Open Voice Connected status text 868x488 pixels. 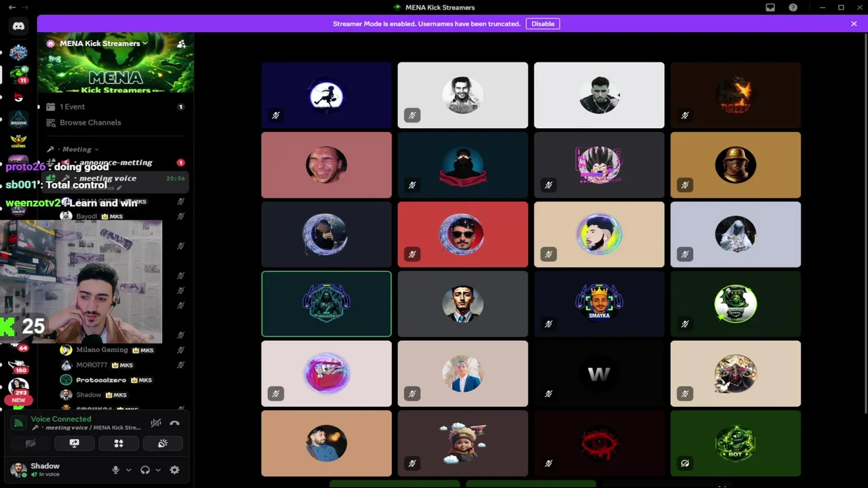coord(61,419)
